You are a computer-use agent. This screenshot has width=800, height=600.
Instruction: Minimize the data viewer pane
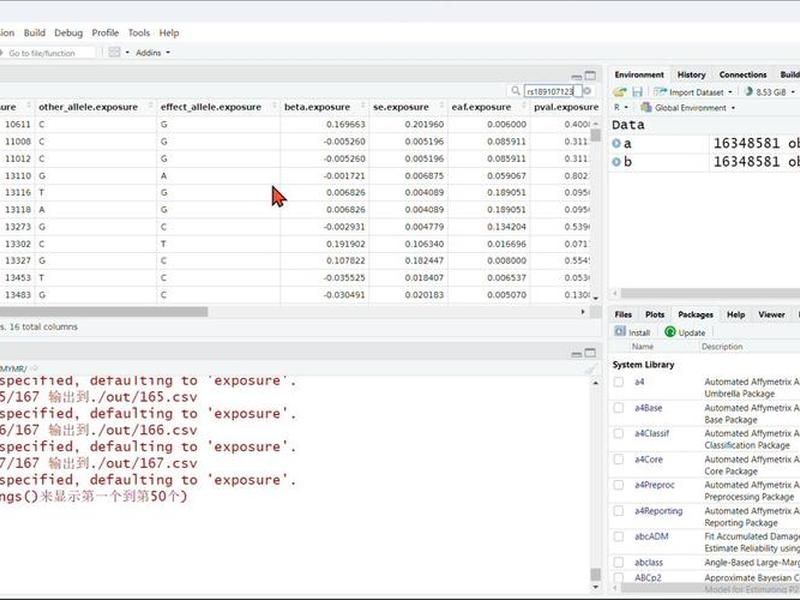click(x=577, y=77)
